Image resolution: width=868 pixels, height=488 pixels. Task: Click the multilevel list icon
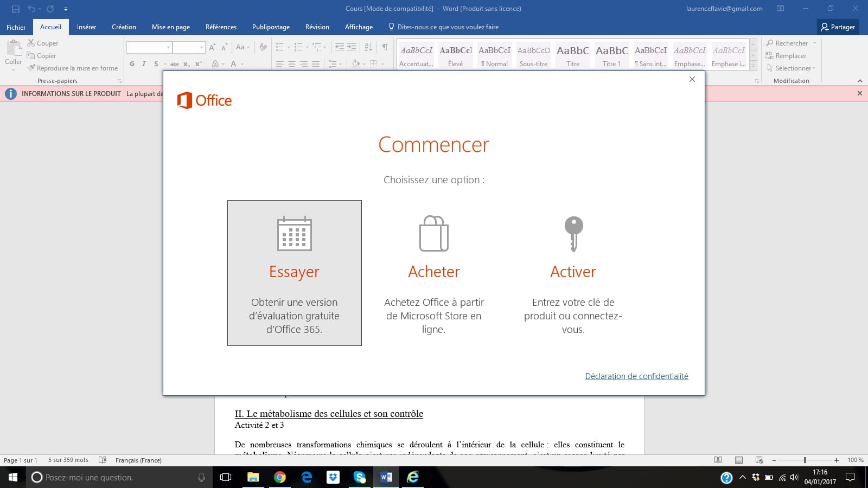pos(317,48)
